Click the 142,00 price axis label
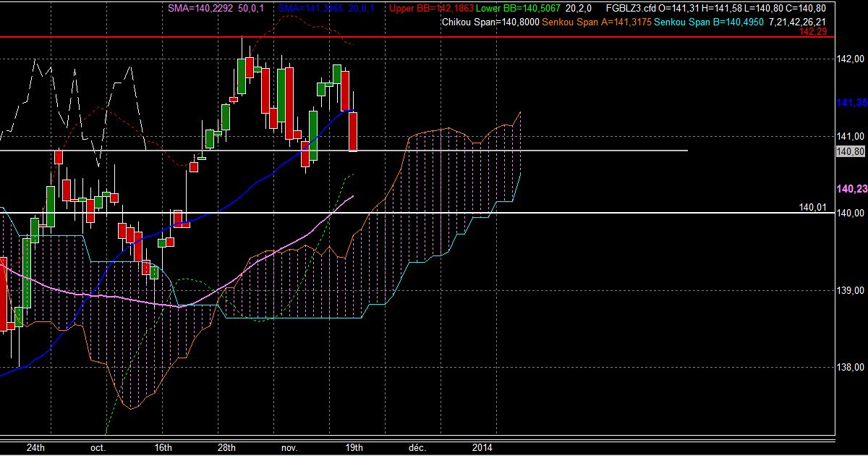This screenshot has height=456, width=868. tap(851, 59)
